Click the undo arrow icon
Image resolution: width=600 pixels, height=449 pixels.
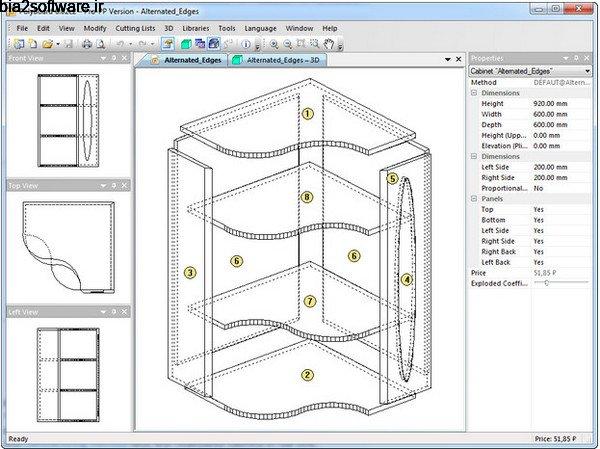tap(120, 44)
